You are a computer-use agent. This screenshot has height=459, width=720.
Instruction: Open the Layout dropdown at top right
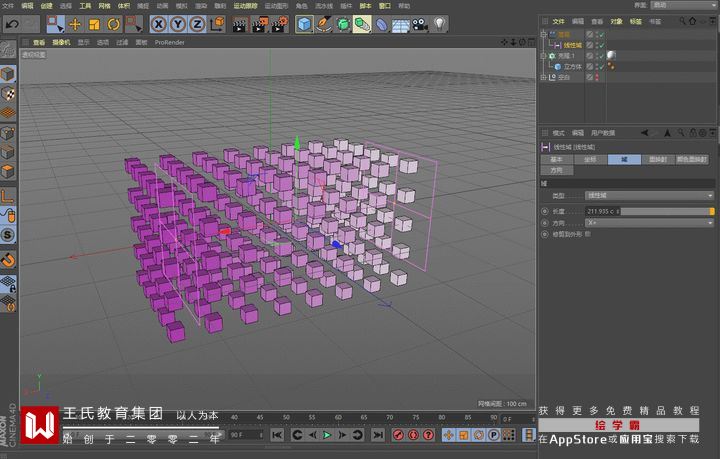684,5
